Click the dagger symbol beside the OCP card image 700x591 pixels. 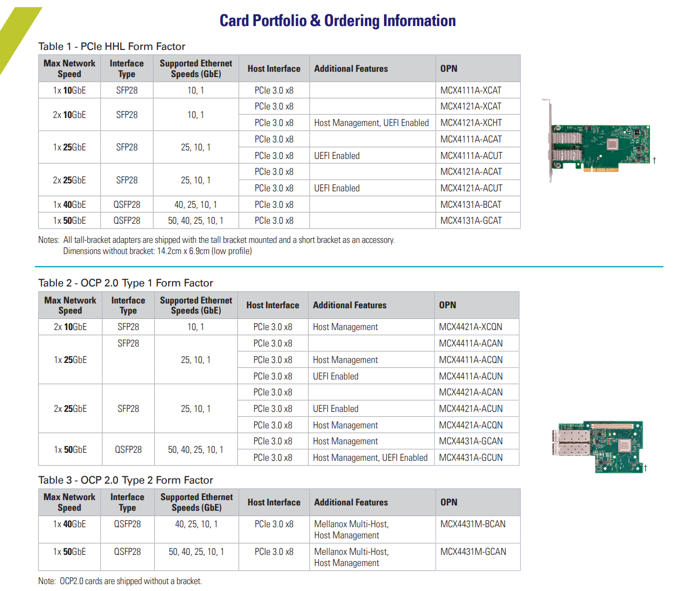pos(645,468)
